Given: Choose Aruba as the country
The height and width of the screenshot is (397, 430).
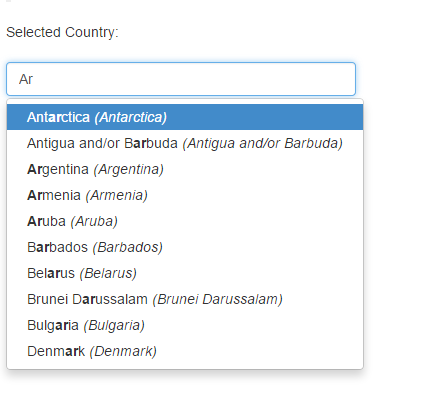Looking at the screenshot, I should coord(185,221).
